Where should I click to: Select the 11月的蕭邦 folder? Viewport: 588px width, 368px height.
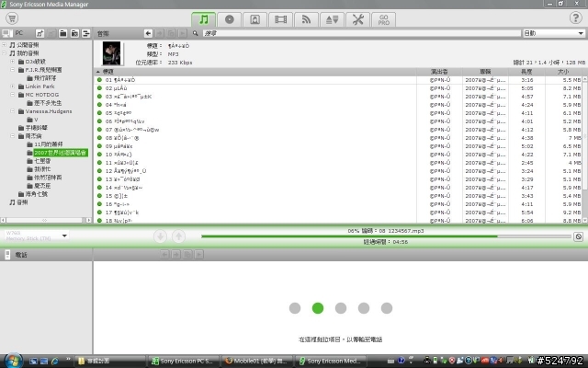[49, 144]
